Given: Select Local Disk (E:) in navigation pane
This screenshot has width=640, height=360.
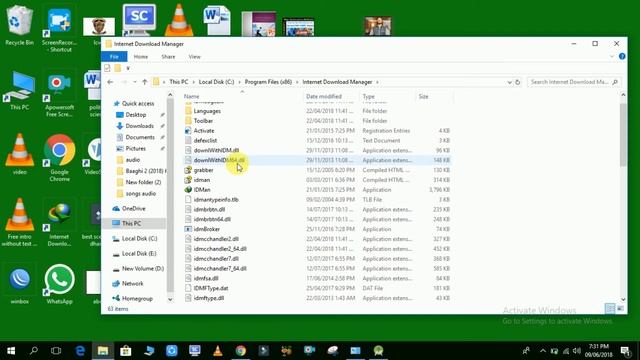Looking at the screenshot, I should 139,253.
